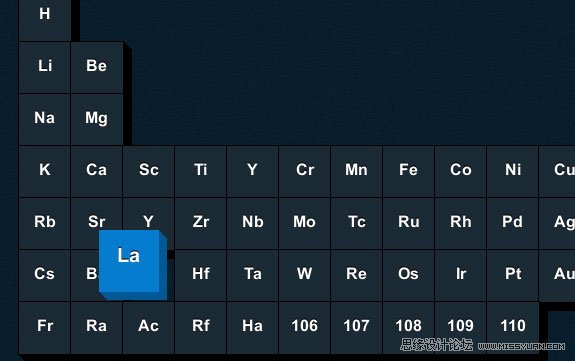Viewport: 575px width, 361px height.
Task: Click the K element tile
Action: click(45, 171)
